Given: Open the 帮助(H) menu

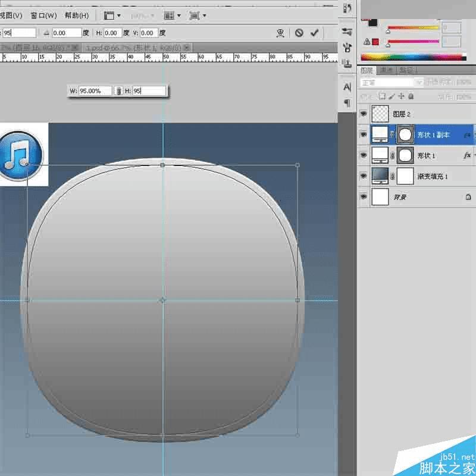Looking at the screenshot, I should point(77,15).
